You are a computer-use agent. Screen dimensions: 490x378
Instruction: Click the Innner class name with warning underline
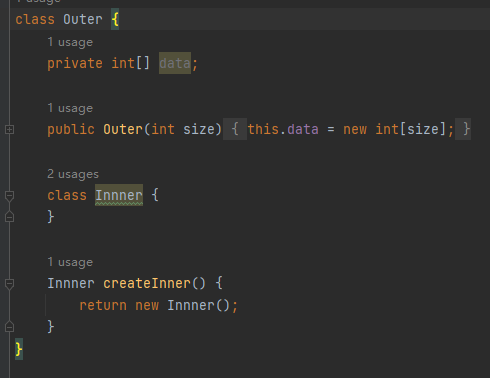point(119,195)
